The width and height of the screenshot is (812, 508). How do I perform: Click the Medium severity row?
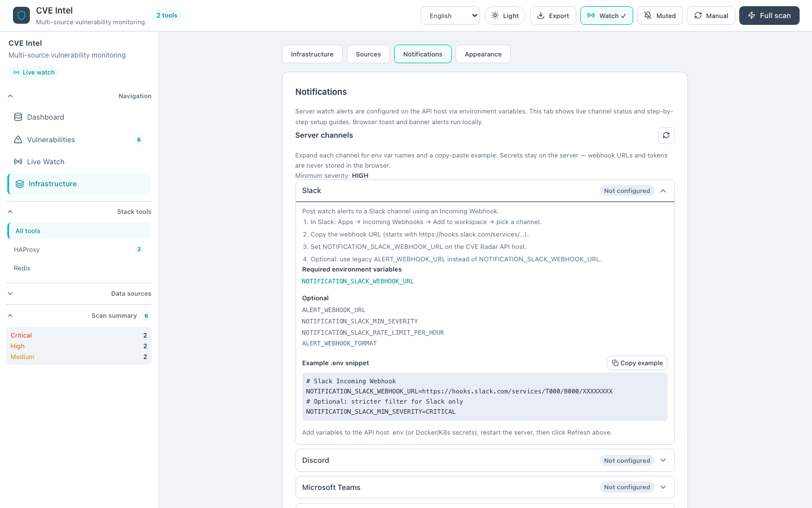coord(79,357)
